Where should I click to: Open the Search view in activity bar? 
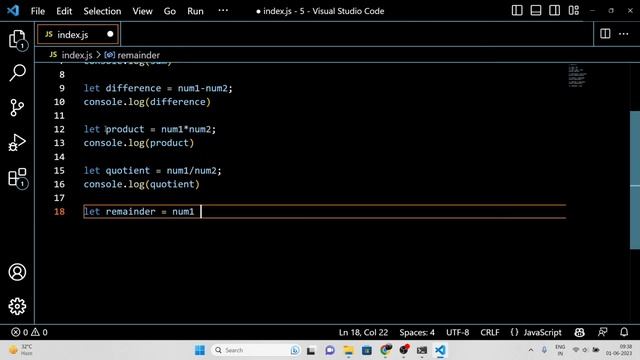click(17, 73)
